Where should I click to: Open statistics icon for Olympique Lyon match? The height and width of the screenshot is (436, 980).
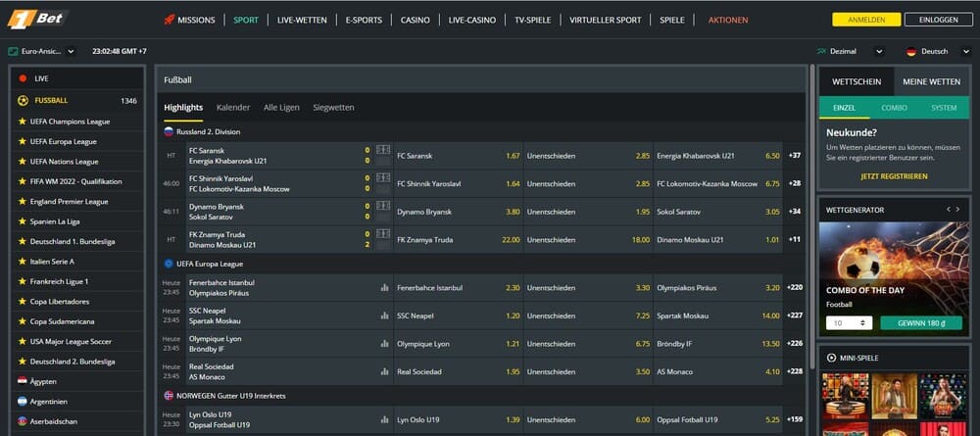tap(384, 344)
